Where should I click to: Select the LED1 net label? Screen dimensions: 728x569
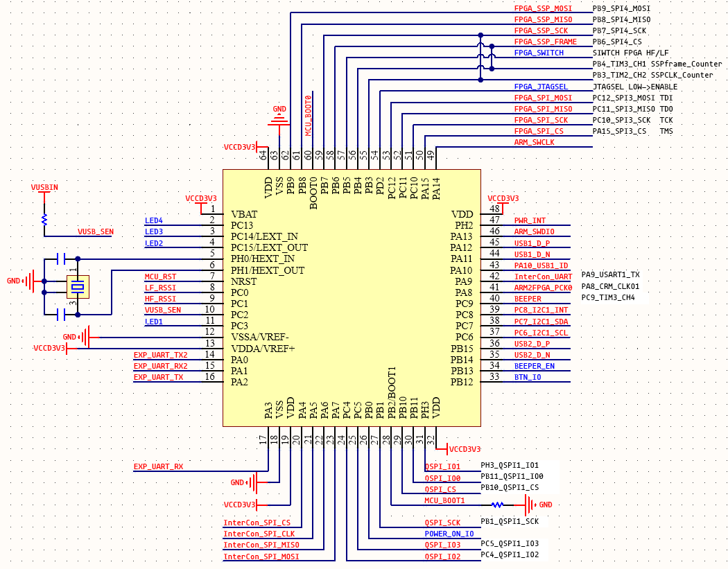point(154,322)
